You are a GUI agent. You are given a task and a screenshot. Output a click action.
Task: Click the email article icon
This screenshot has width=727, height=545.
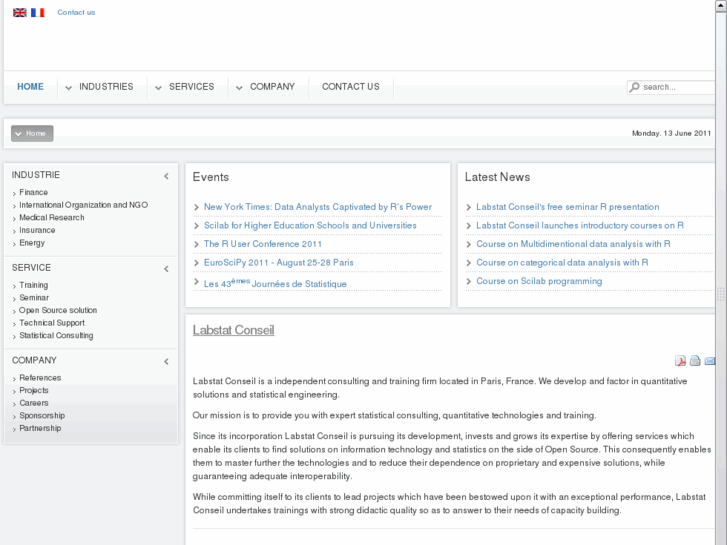(709, 361)
